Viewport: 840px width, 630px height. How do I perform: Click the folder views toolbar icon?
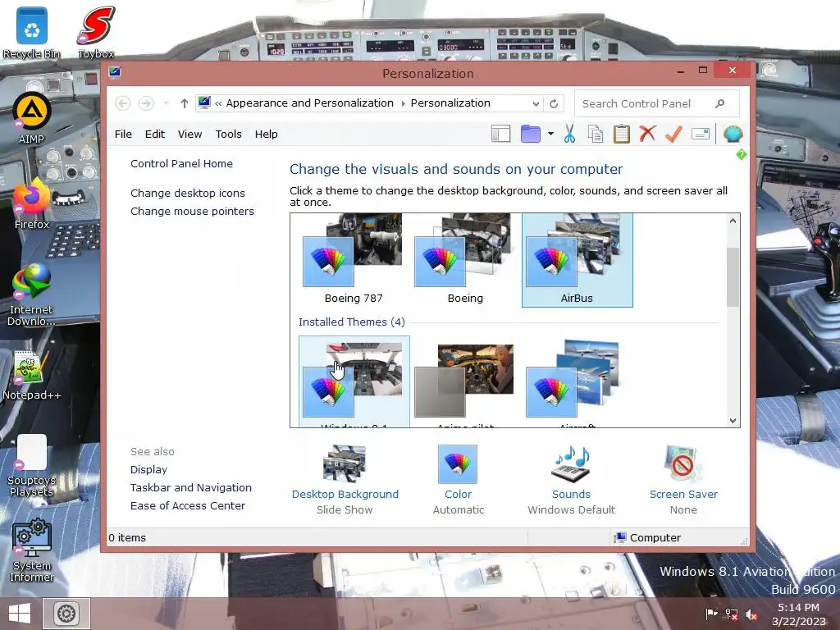pos(531,134)
